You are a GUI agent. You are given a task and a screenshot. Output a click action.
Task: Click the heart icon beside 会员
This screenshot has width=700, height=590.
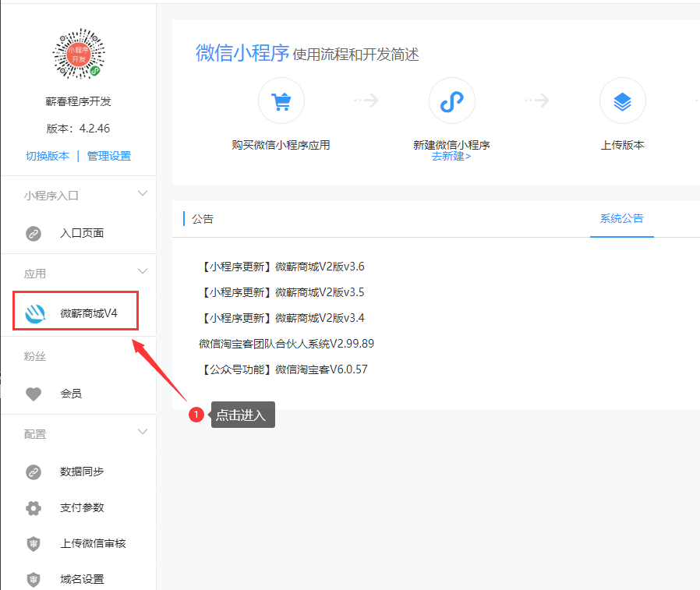tap(34, 394)
